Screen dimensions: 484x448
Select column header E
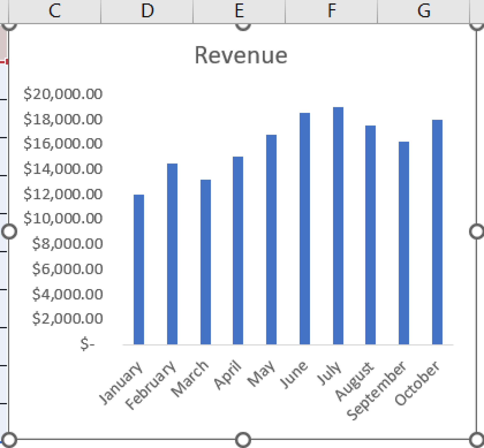[239, 11]
